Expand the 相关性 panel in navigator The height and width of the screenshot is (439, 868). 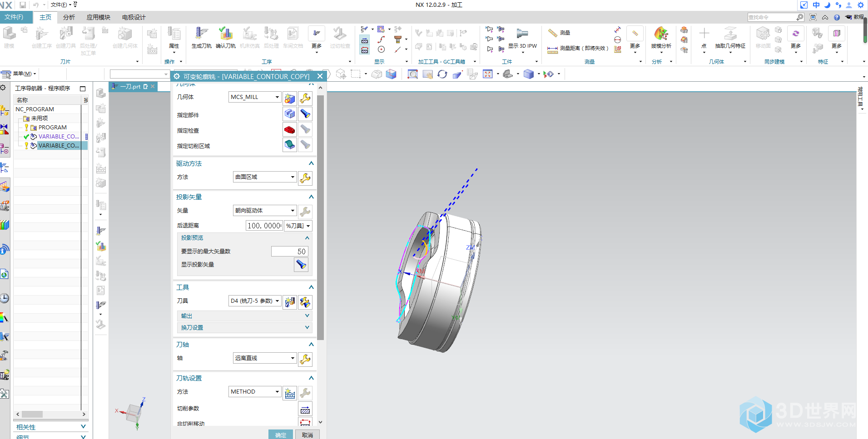pyautogui.click(x=83, y=427)
